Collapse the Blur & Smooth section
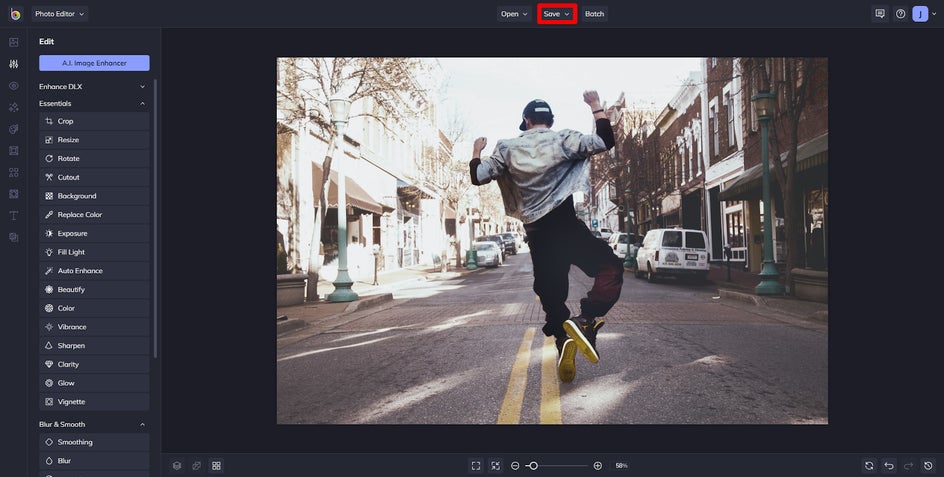 click(93, 424)
